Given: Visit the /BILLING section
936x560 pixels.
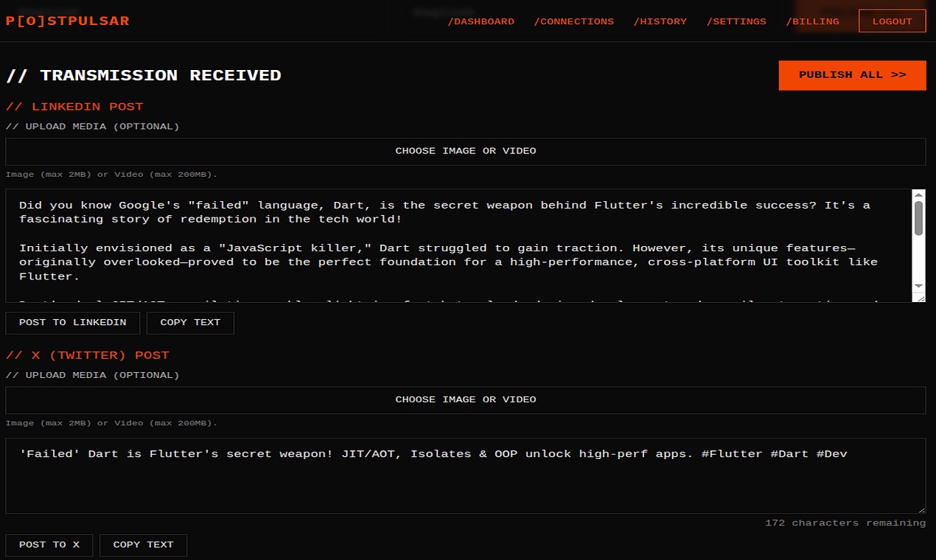Looking at the screenshot, I should point(813,21).
